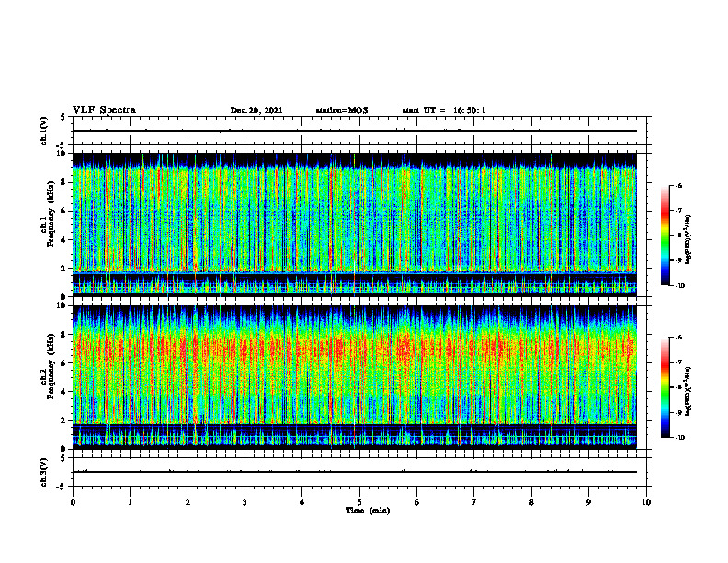
Task: Click time axis tick label '3'
Action: coord(245,502)
